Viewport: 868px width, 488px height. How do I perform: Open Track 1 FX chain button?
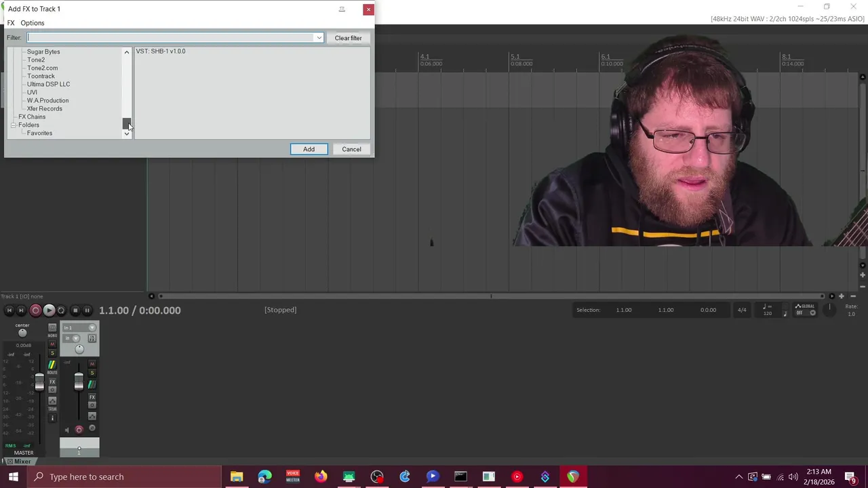pyautogui.click(x=92, y=397)
